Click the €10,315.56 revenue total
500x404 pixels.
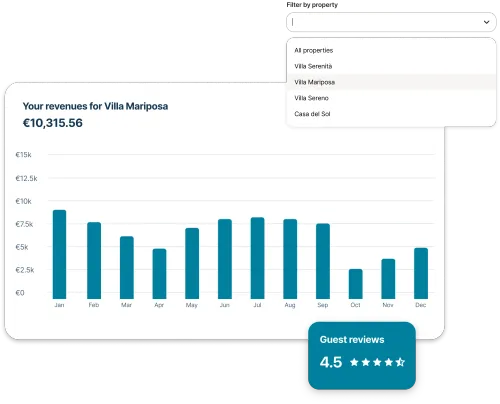click(53, 123)
